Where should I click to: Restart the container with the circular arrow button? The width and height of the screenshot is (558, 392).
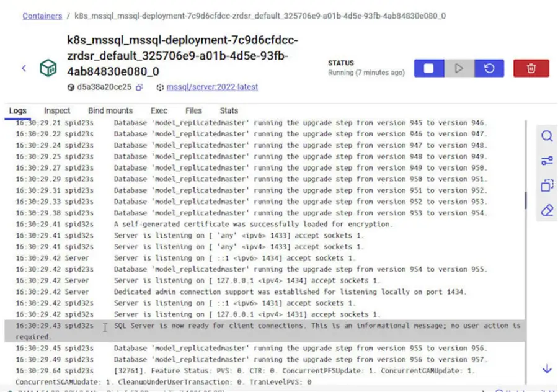tap(489, 68)
